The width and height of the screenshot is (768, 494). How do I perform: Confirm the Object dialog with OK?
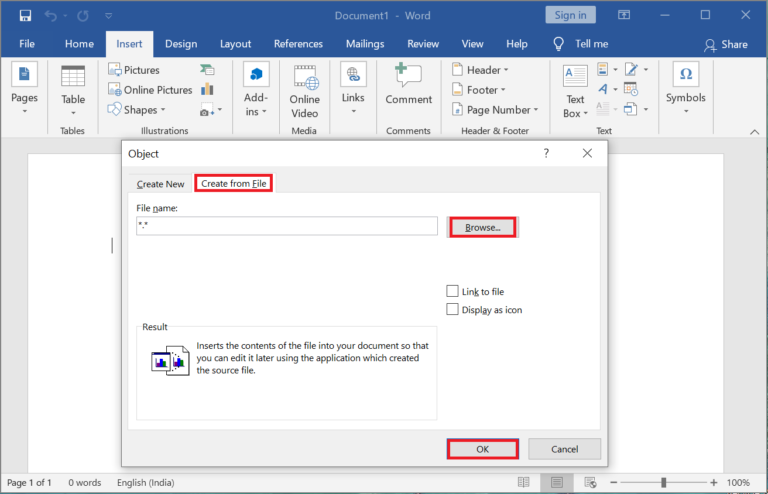coord(482,449)
